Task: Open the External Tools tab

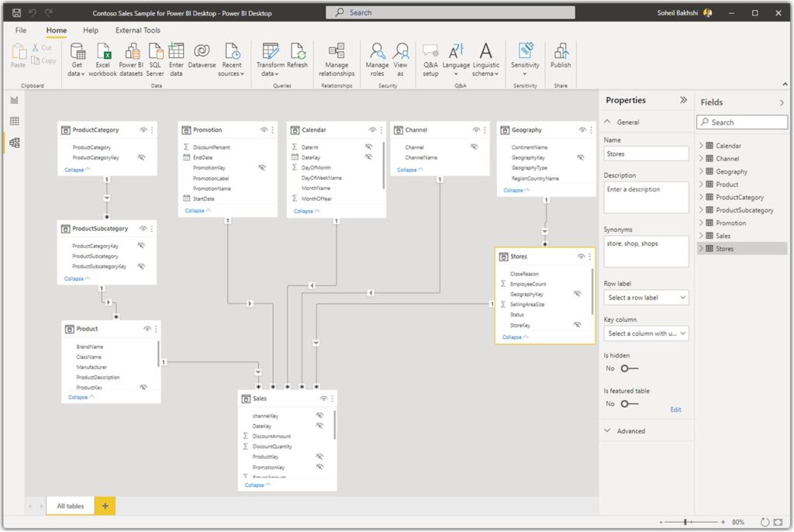Action: coord(138,30)
